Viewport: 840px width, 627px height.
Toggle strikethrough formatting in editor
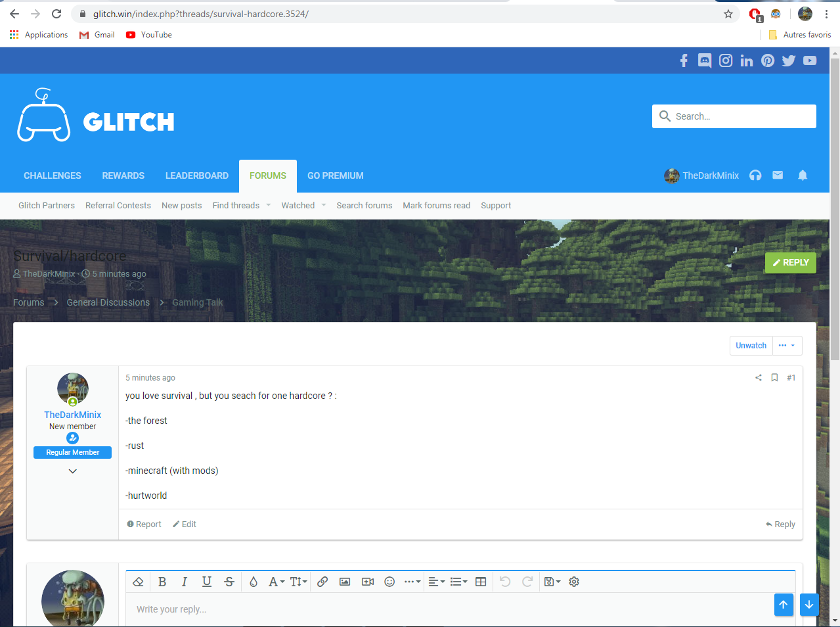pyautogui.click(x=229, y=582)
